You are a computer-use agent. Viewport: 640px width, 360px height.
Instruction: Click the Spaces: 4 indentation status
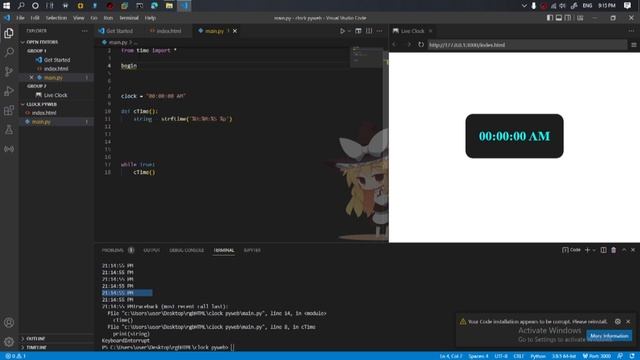click(478, 356)
